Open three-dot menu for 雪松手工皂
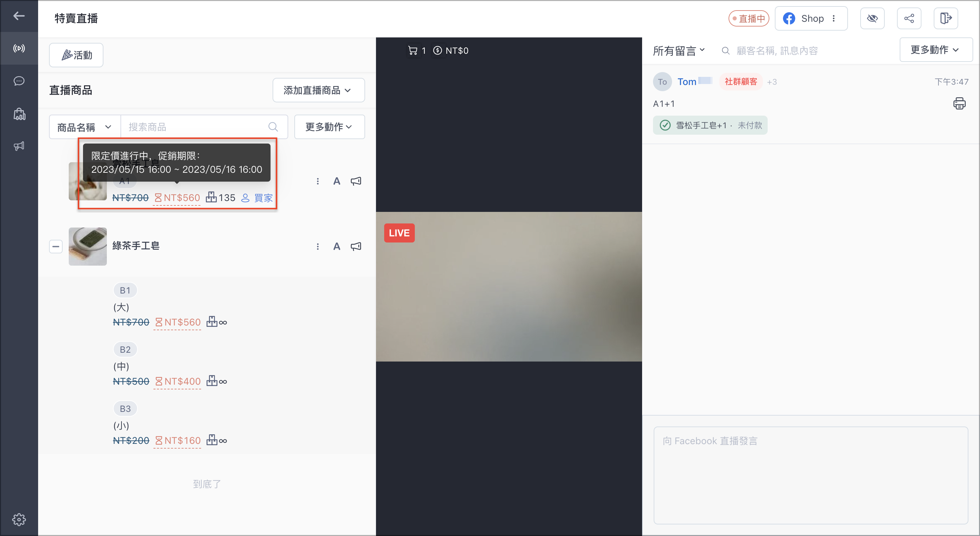The height and width of the screenshot is (536, 980). tap(318, 181)
